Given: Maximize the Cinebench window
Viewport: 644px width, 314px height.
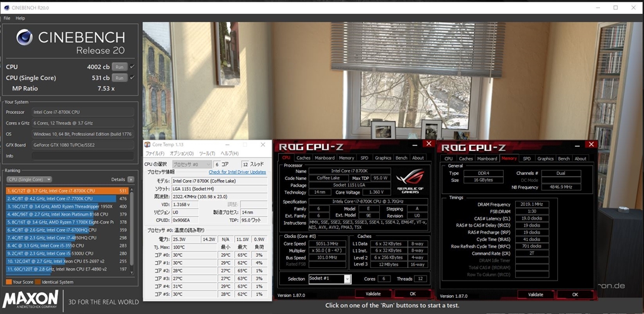Looking at the screenshot, I should [x=615, y=8].
